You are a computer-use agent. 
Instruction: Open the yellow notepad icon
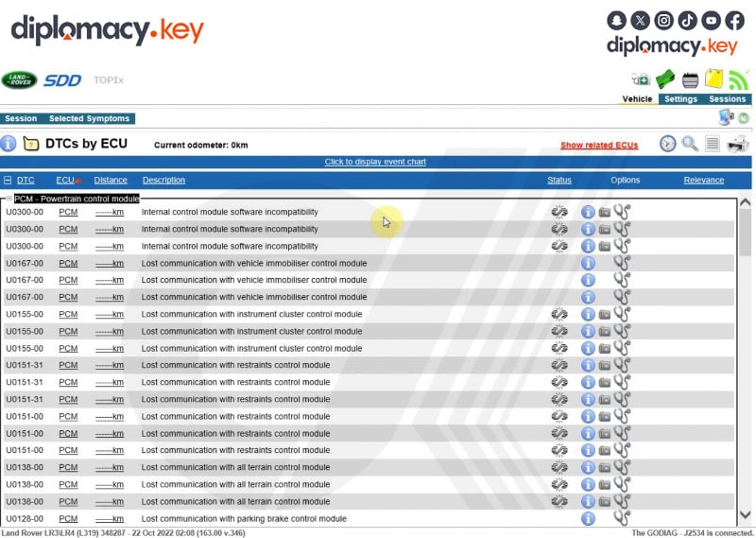pyautogui.click(x=714, y=79)
